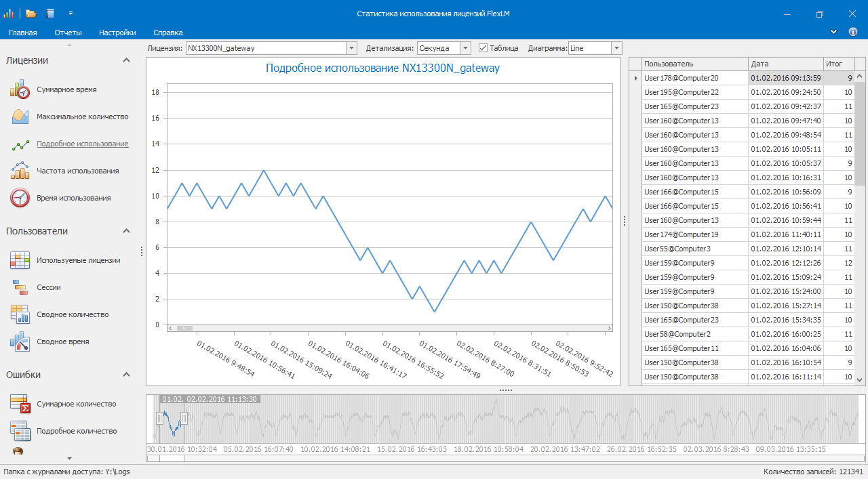868x479 pixels.
Task: Expand the Диаграмма type dropdown
Action: pyautogui.click(x=616, y=48)
